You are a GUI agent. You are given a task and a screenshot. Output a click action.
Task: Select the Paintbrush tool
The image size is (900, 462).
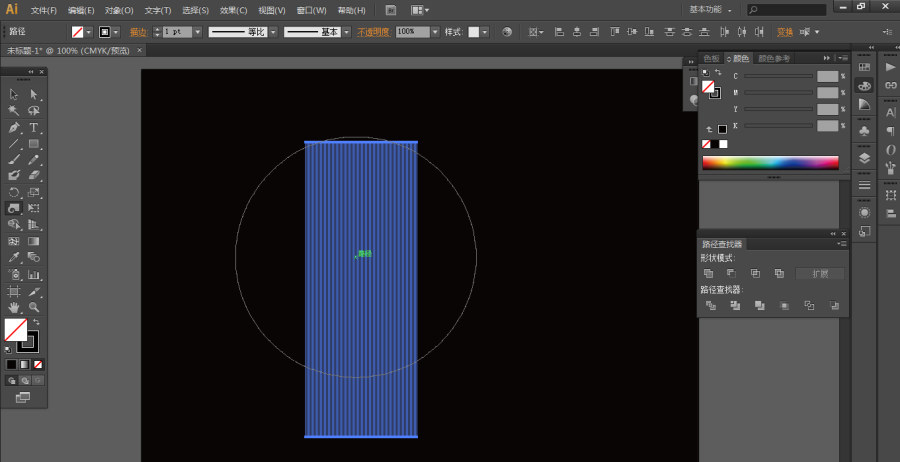14,160
